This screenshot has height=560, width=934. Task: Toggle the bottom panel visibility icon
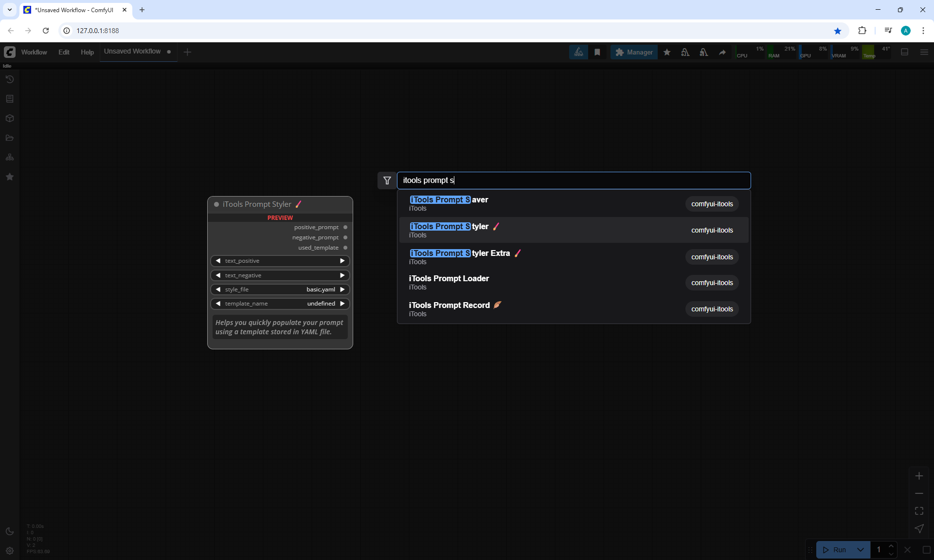905,52
